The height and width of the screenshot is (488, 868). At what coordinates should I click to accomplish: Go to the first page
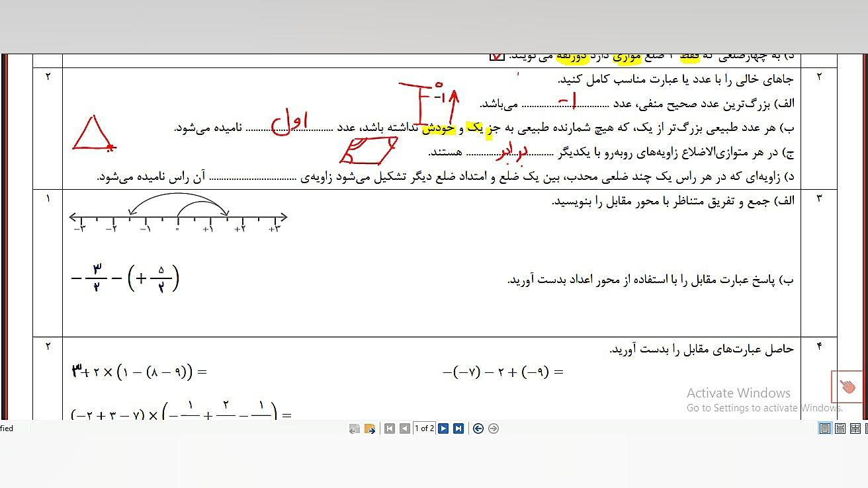(x=390, y=428)
